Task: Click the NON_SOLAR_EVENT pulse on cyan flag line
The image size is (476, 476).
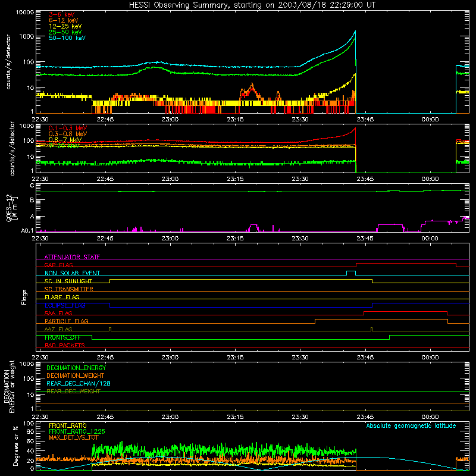Action: [x=351, y=271]
